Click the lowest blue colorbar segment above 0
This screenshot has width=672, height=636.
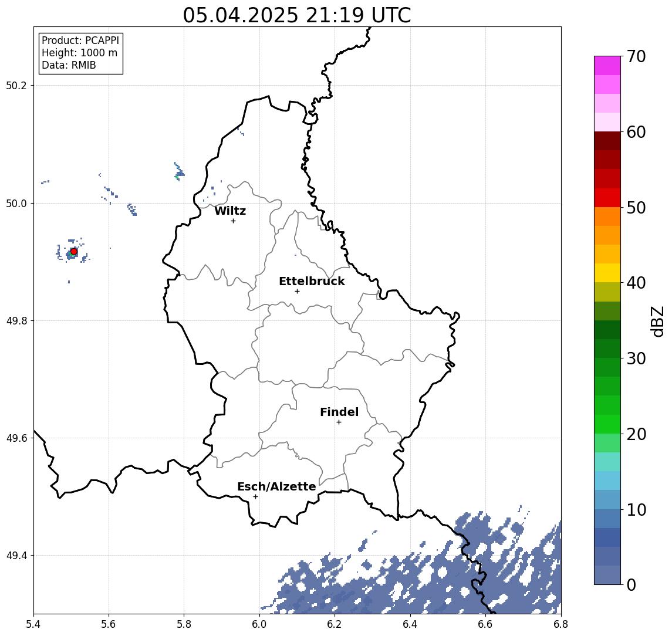tap(607, 575)
